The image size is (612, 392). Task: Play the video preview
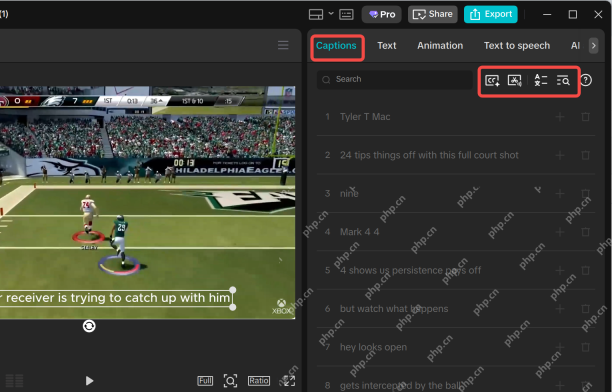(x=89, y=381)
